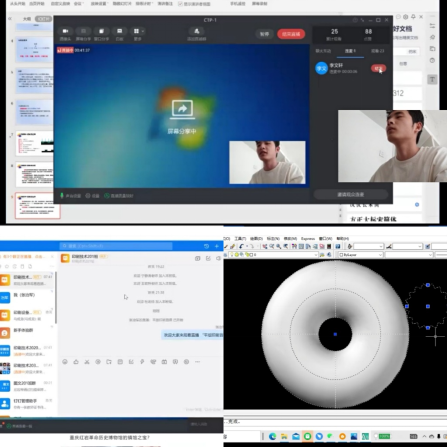Click the red hang up button beside 李文轩
448x448 pixels.
click(x=378, y=69)
